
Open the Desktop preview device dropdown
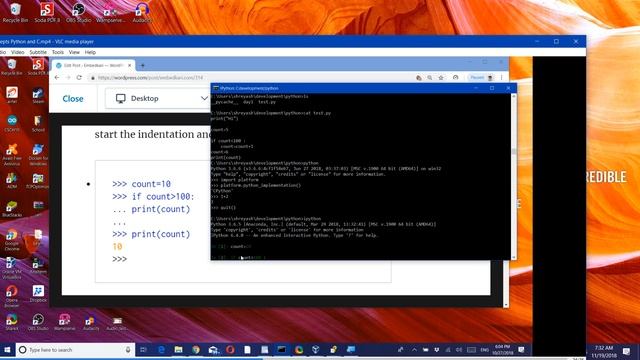coord(158,98)
